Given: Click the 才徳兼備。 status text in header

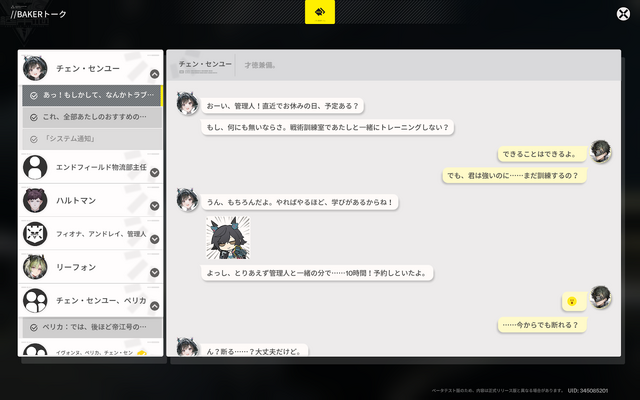Looking at the screenshot, I should click(x=260, y=65).
